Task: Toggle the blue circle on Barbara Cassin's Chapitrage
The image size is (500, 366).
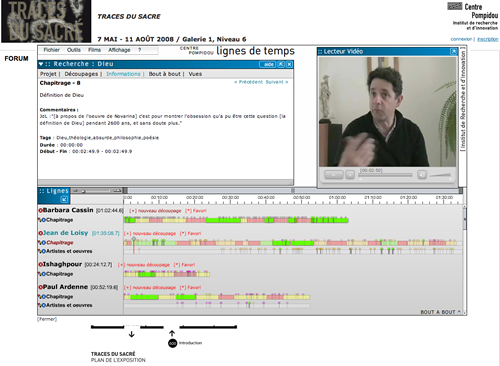Action: click(44, 220)
